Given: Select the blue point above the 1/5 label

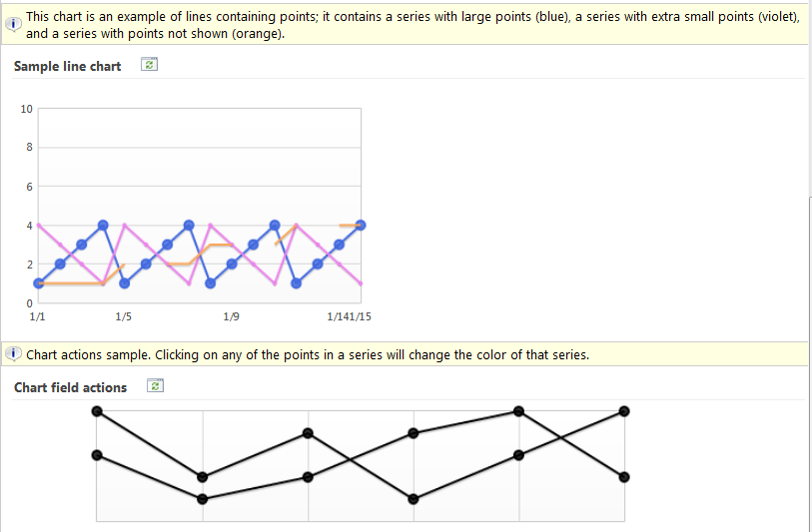Looking at the screenshot, I should tap(124, 283).
